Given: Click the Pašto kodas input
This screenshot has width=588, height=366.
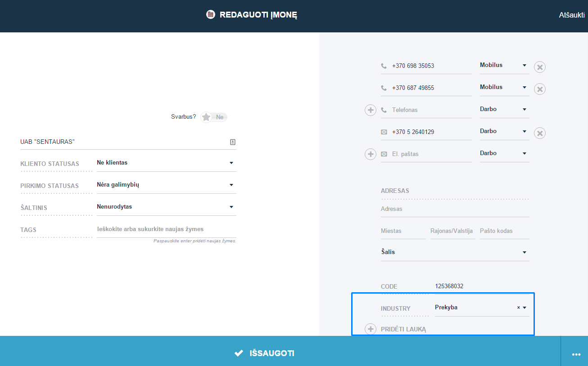Looking at the screenshot, I should (x=505, y=231).
